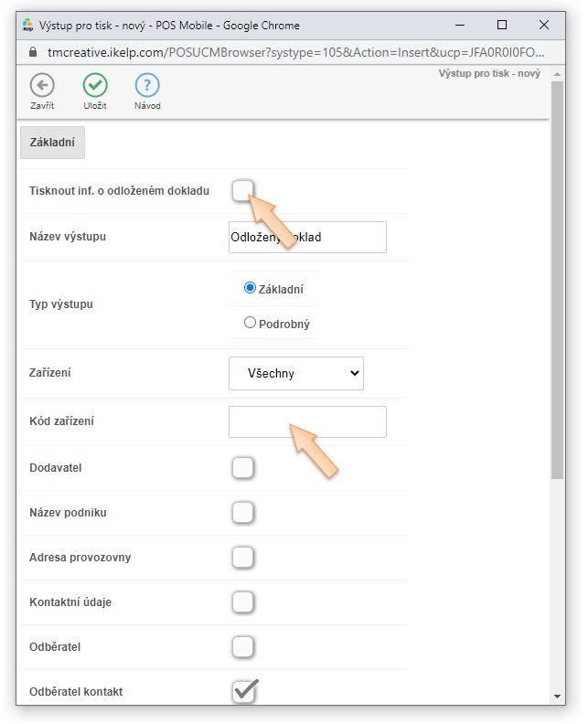Minimize the POS Mobile window
588x724 pixels.
(x=460, y=25)
